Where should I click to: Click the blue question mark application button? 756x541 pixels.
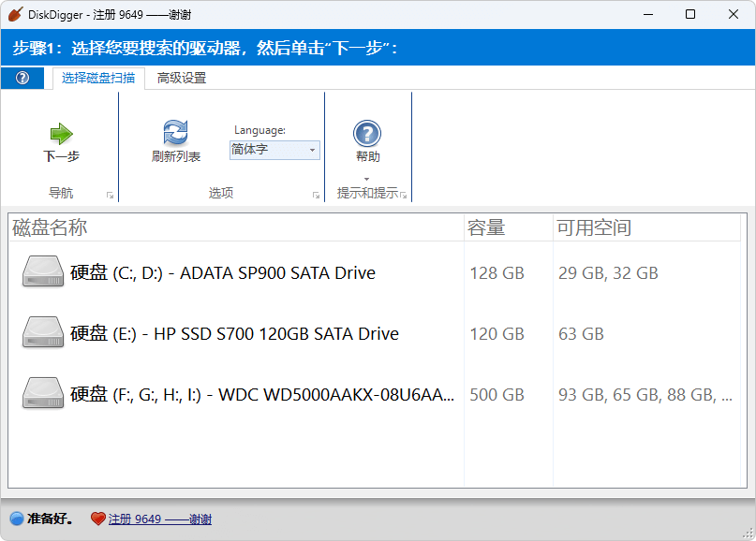(x=23, y=78)
